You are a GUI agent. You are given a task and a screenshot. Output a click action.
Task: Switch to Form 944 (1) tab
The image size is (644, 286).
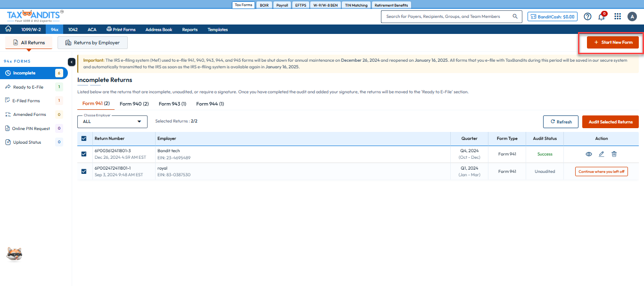tap(210, 104)
